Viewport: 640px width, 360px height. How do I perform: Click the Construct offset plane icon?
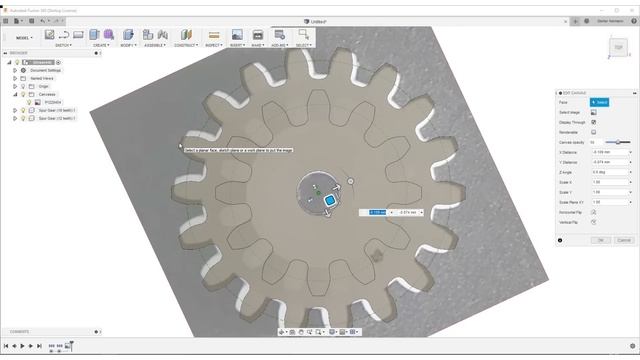pos(186,35)
